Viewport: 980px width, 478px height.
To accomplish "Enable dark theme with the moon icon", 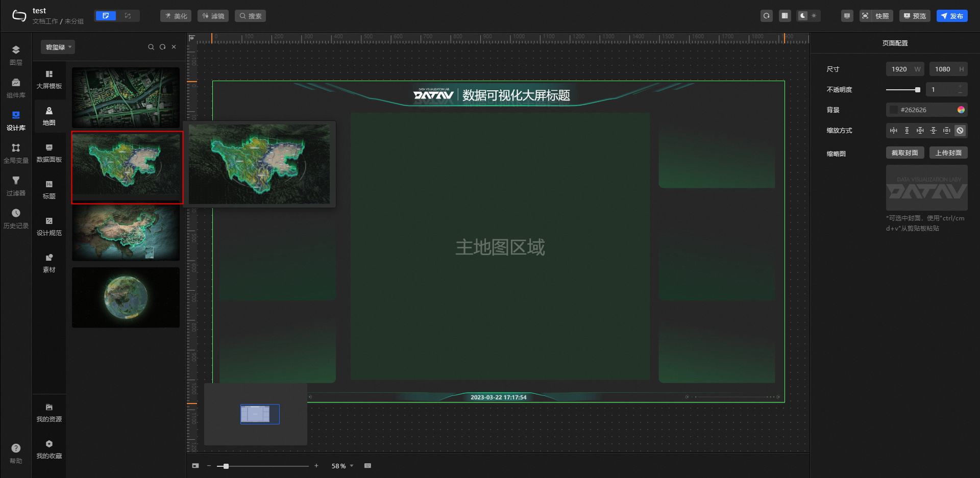I will pos(803,16).
